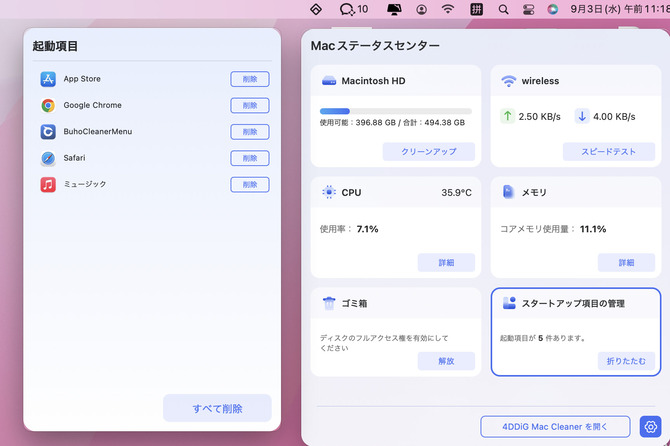This screenshot has width=670, height=446.
Task: Click the memory card icon
Action: pos(508,192)
